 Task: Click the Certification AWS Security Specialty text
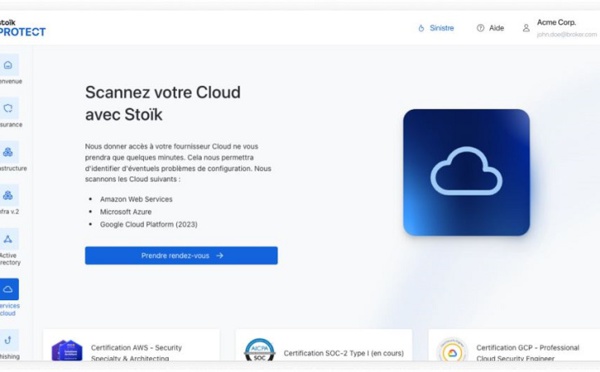click(136, 352)
